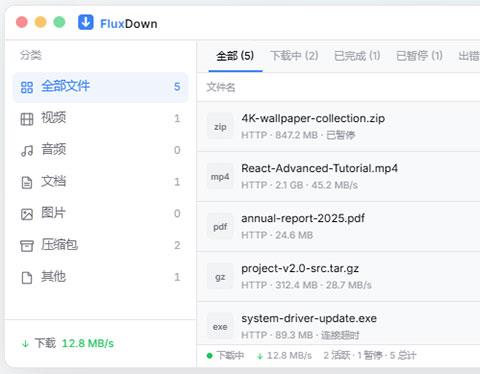Switch to the 全部 (5) tab

coord(235,56)
